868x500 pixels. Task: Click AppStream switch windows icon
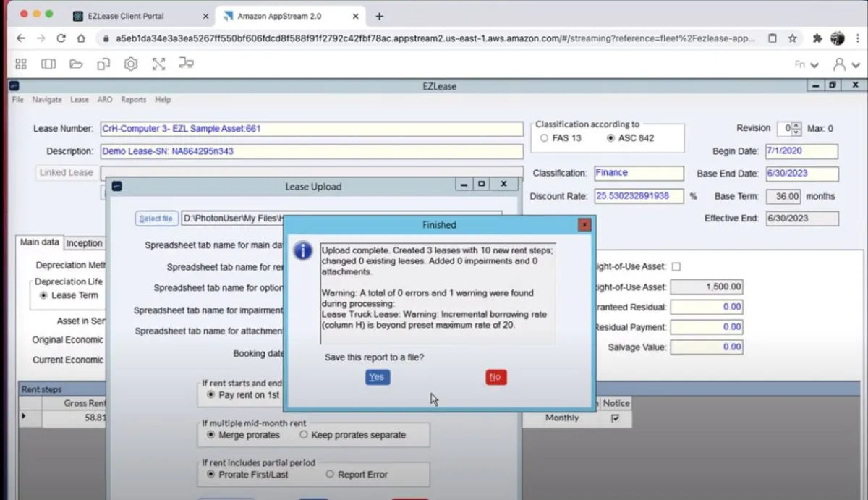48,64
